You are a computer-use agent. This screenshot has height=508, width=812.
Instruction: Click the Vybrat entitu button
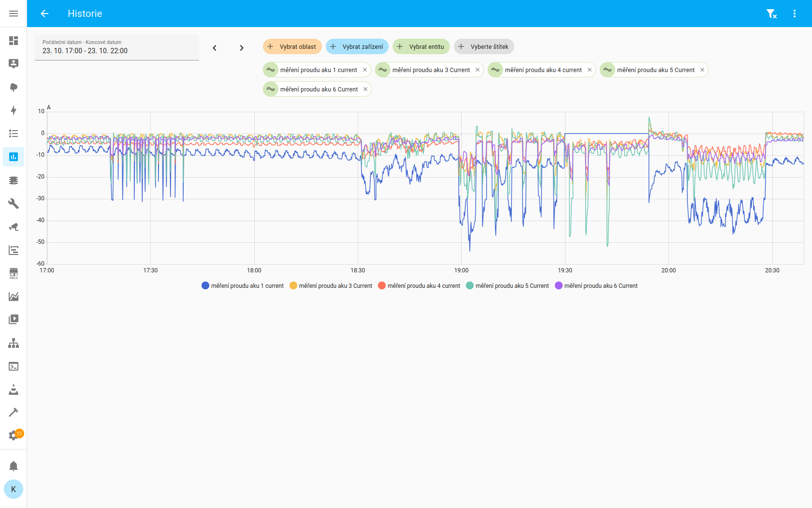point(421,47)
